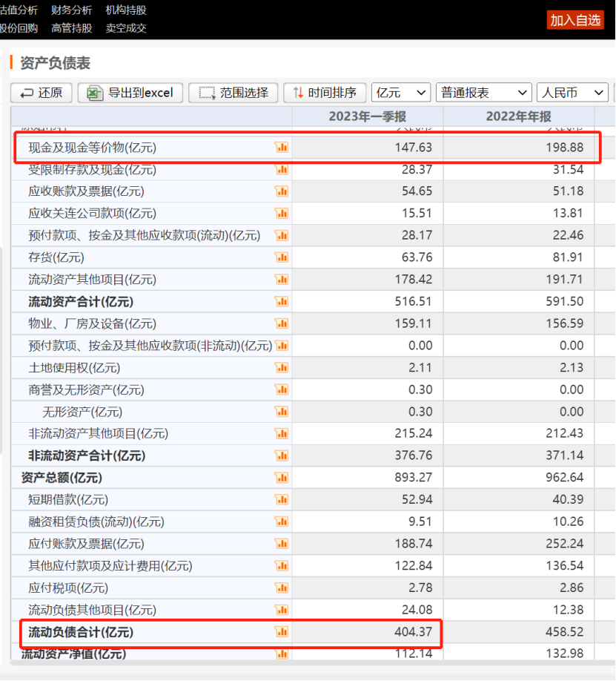Screen dimensions: 616x681
Task: Open chart icon beside 存货 row
Action: 282,257
